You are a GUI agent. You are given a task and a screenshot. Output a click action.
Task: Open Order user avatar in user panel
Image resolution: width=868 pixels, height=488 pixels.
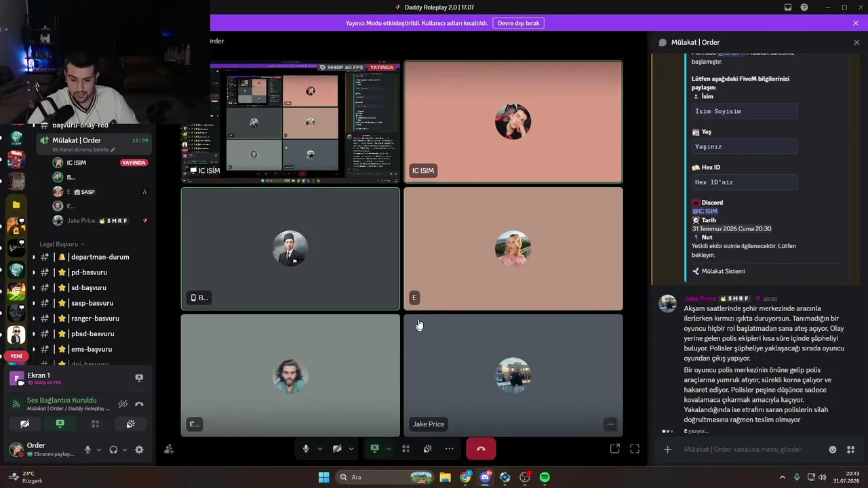[x=16, y=449]
